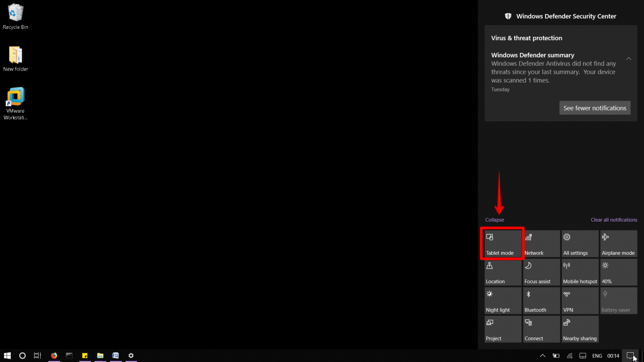Launch Firefox from the taskbar
The height and width of the screenshot is (362, 644).
(x=54, y=355)
